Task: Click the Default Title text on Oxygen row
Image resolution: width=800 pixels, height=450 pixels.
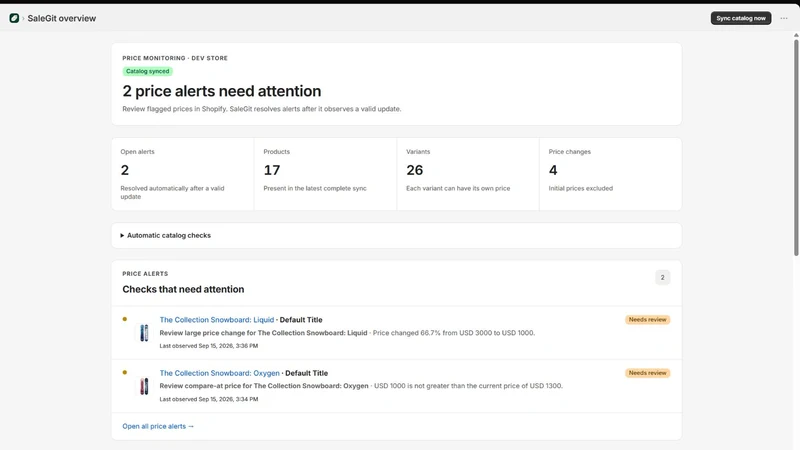Action: [x=307, y=373]
